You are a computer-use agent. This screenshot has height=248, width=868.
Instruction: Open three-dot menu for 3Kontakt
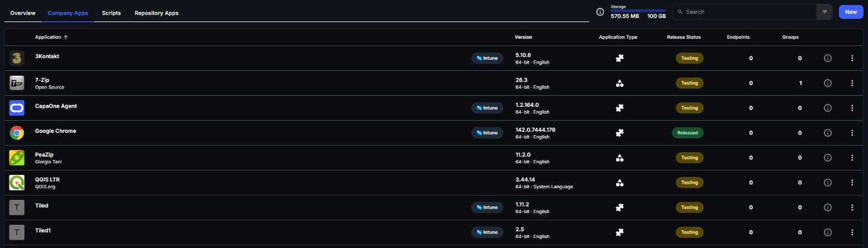pyautogui.click(x=852, y=58)
